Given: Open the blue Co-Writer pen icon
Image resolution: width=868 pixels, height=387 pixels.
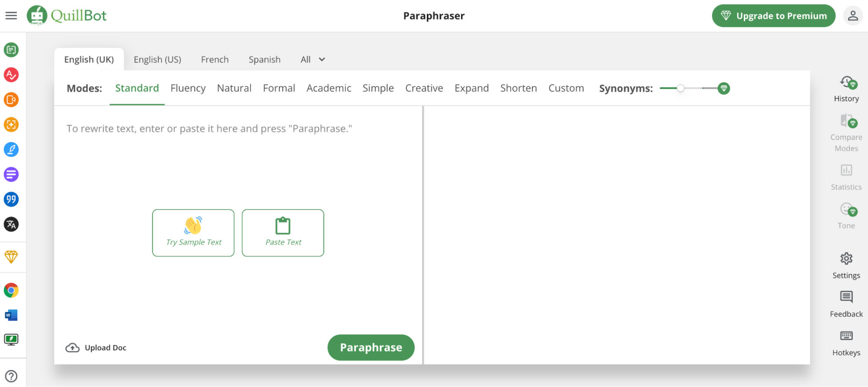Looking at the screenshot, I should [11, 149].
